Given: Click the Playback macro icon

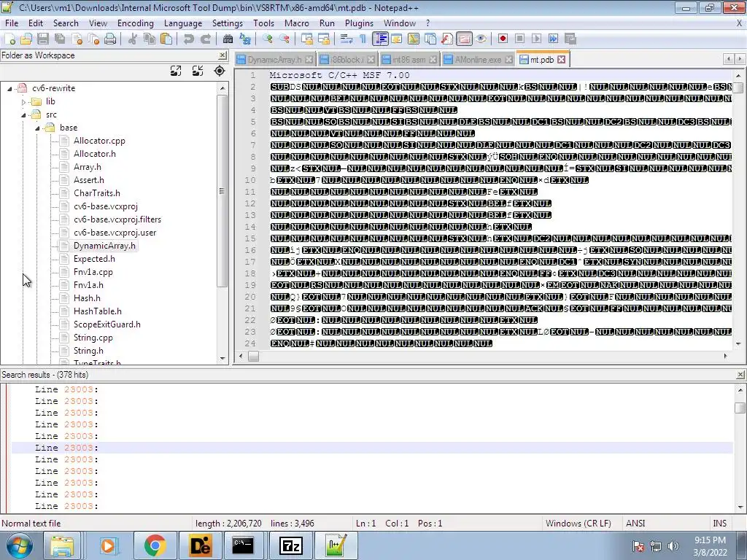Looking at the screenshot, I should pyautogui.click(x=536, y=39).
